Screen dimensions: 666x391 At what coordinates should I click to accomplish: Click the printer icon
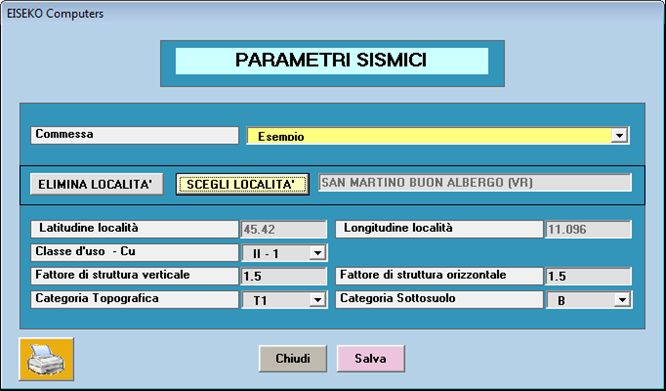(46, 359)
